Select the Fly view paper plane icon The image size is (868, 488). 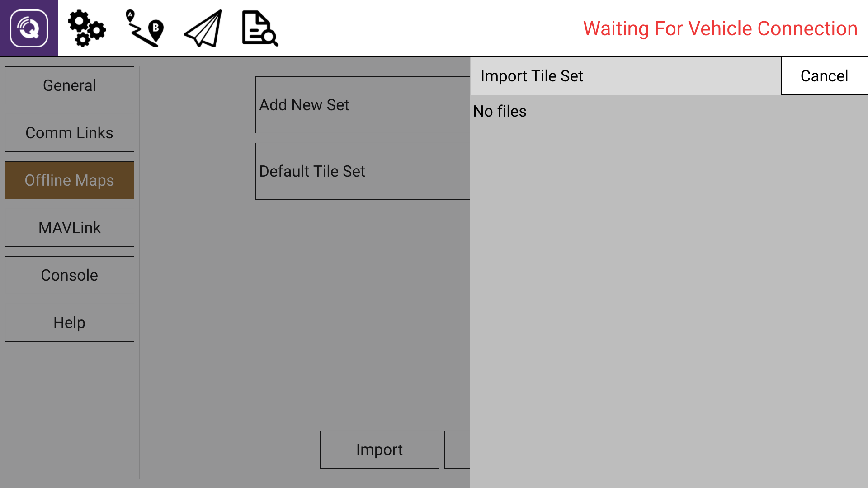(202, 28)
